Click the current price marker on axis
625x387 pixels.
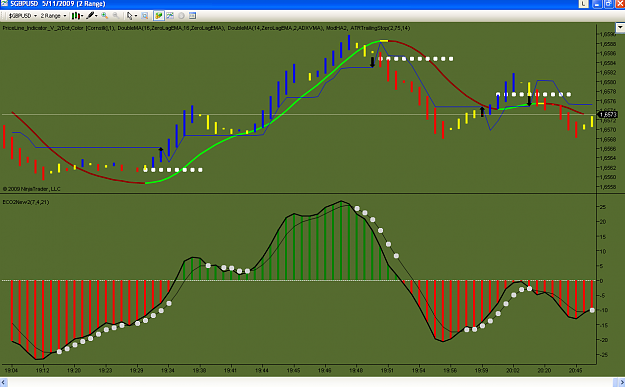point(607,114)
